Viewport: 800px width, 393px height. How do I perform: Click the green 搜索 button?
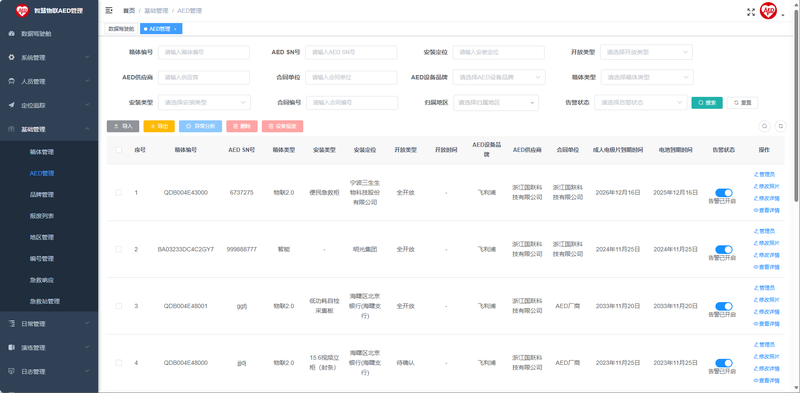[x=707, y=103]
